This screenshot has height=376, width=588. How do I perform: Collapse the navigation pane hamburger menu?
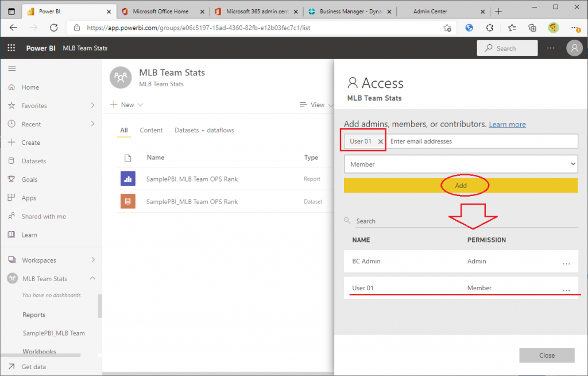[12, 68]
